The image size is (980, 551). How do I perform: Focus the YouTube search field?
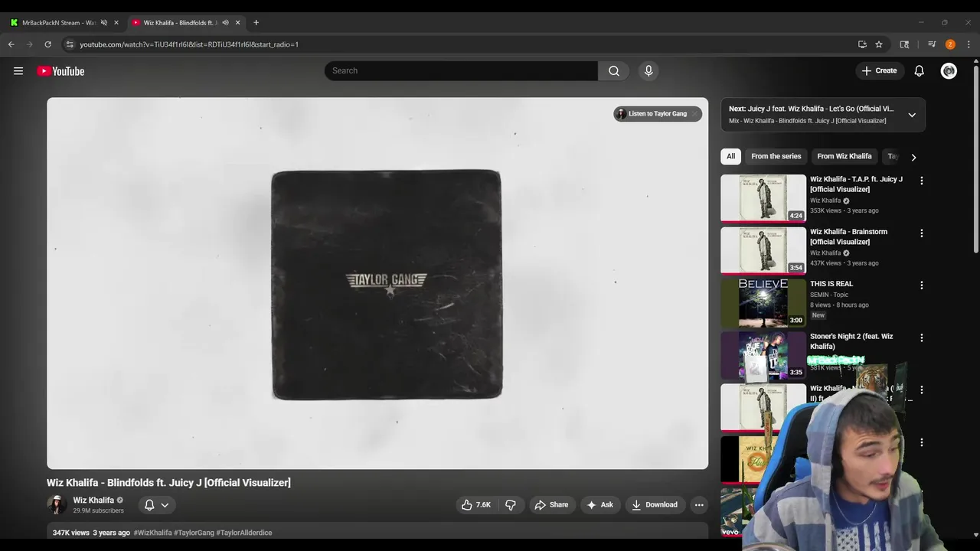tap(461, 71)
